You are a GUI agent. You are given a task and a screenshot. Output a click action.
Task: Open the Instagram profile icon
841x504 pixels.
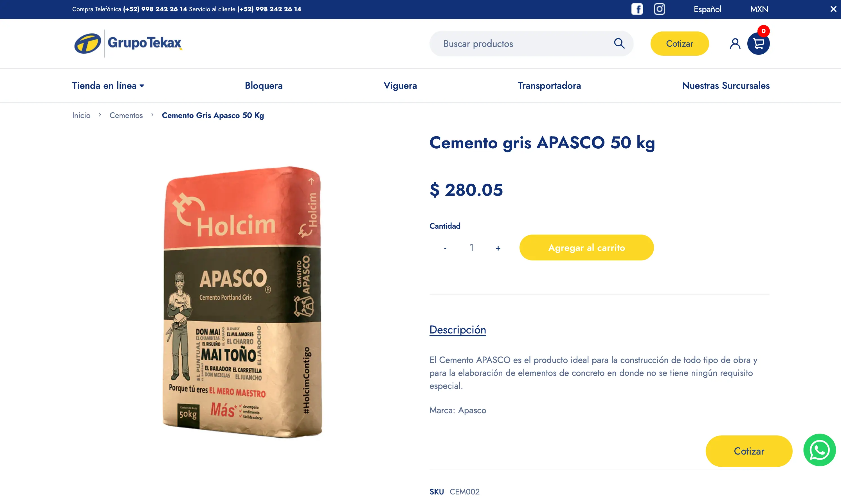[659, 9]
